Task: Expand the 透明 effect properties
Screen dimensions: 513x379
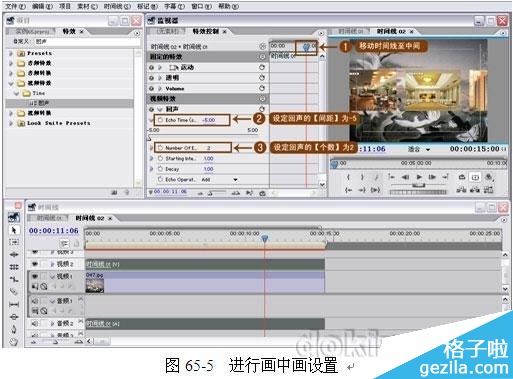Action: (160, 78)
